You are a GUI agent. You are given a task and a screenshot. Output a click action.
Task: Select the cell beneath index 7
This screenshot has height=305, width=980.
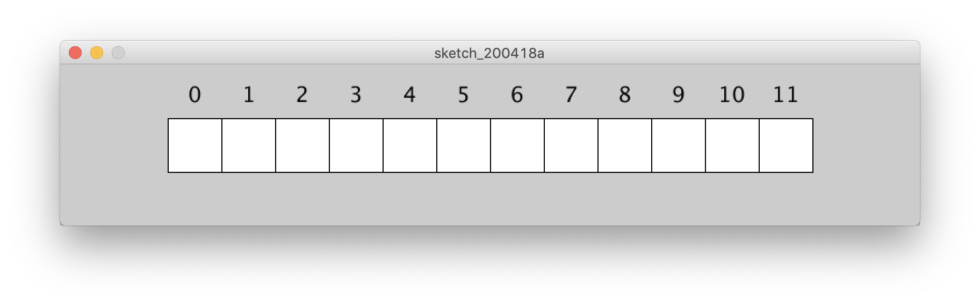(571, 146)
